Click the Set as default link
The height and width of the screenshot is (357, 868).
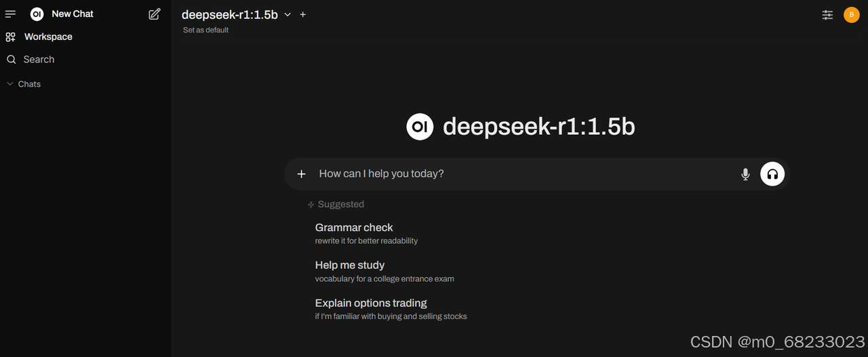[x=205, y=30]
